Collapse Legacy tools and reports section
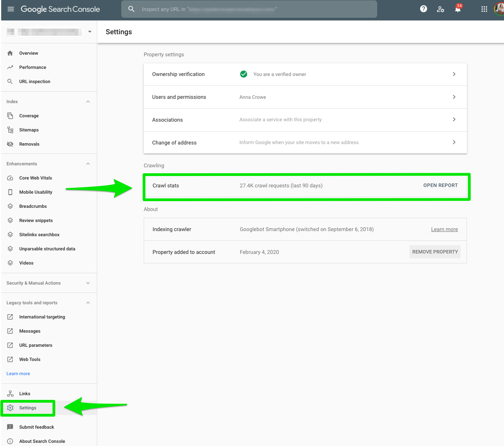This screenshot has width=504, height=446. [x=88, y=303]
